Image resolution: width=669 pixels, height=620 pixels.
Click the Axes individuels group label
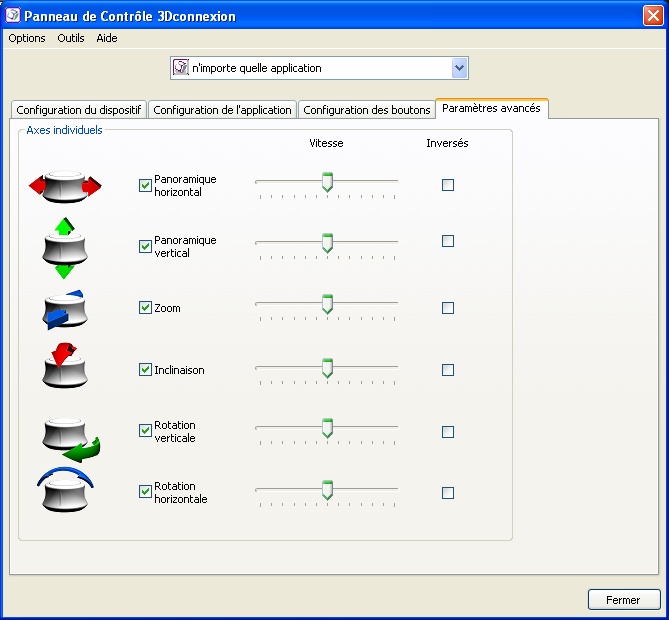click(x=64, y=130)
